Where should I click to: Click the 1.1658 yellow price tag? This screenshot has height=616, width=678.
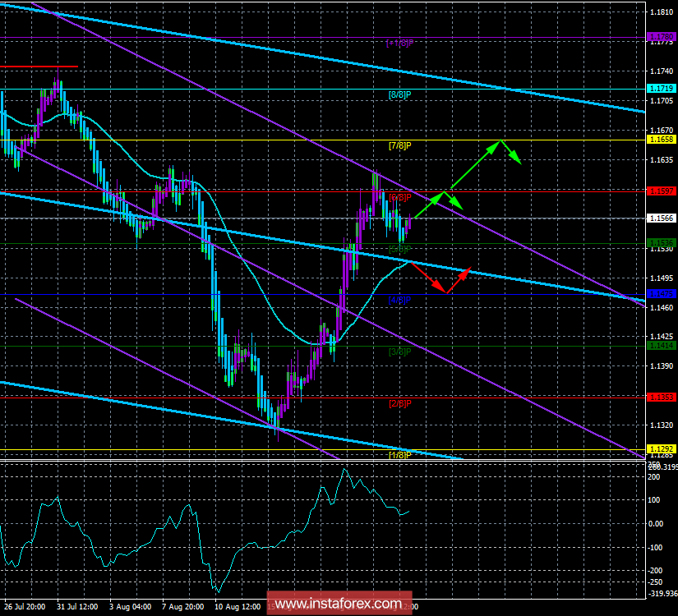(x=661, y=139)
